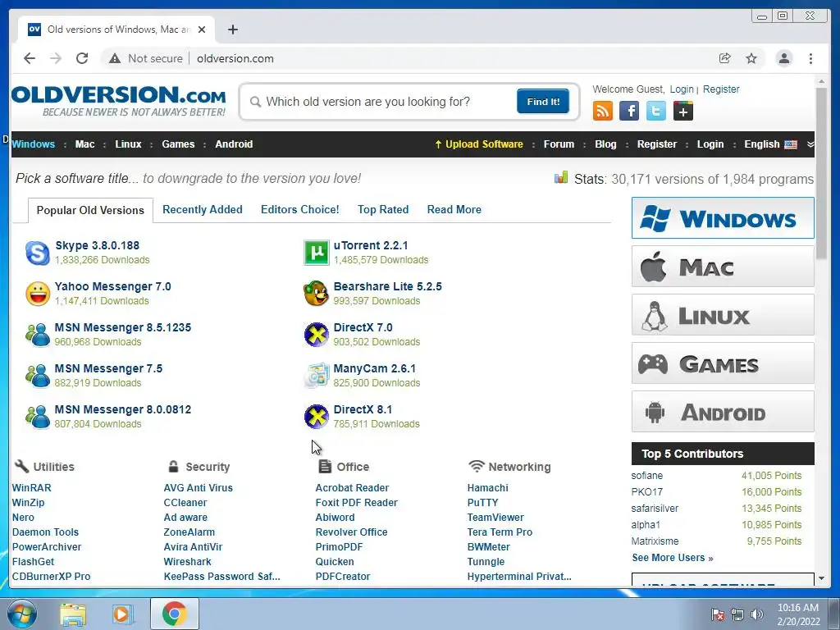The width and height of the screenshot is (840, 630).
Task: Click the scrollbar down arrow
Action: (821, 578)
